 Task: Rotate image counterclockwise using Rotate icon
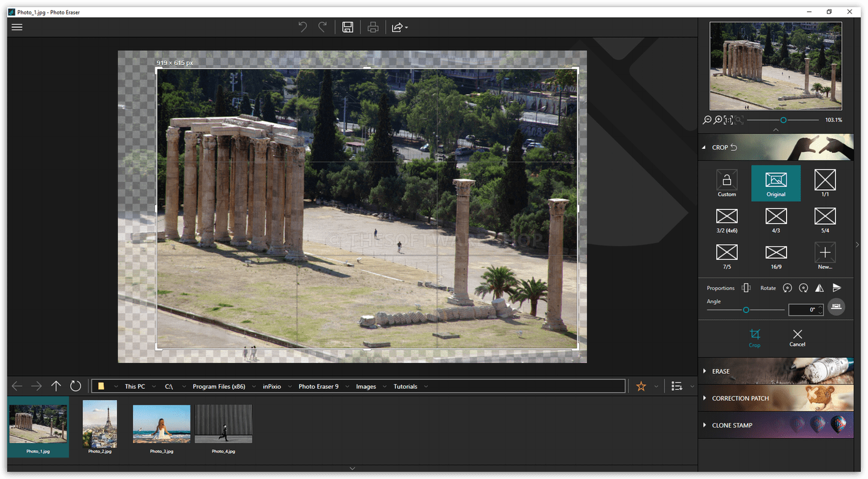pos(787,288)
